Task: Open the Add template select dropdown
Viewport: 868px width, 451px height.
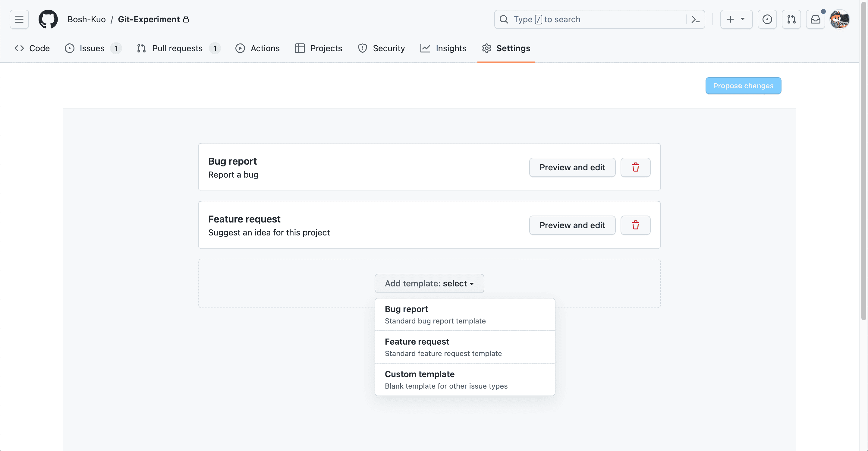Action: coord(429,283)
